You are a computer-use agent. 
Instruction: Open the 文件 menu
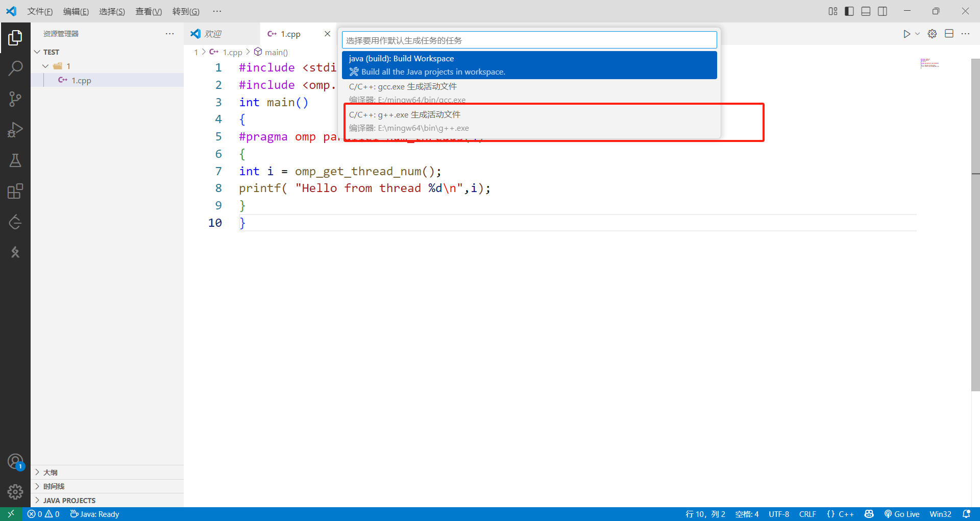tap(40, 11)
